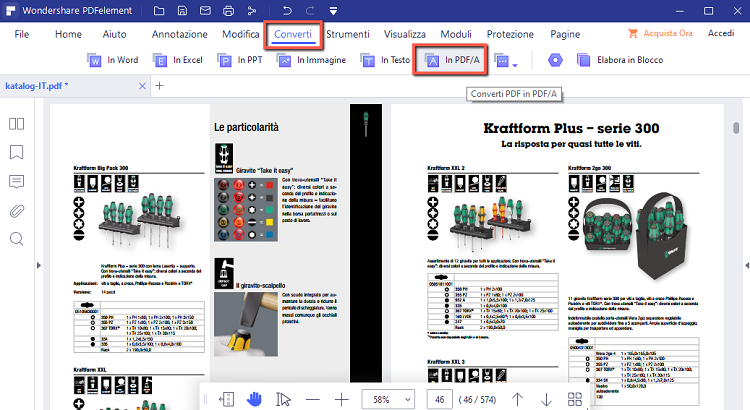Open conversion settings hexagon icon
Image resolution: width=750 pixels, height=410 pixels.
click(x=555, y=60)
